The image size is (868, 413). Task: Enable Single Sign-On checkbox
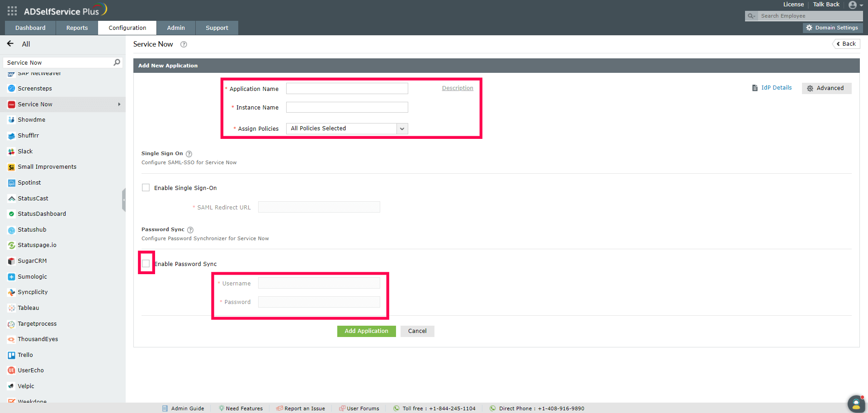click(146, 187)
